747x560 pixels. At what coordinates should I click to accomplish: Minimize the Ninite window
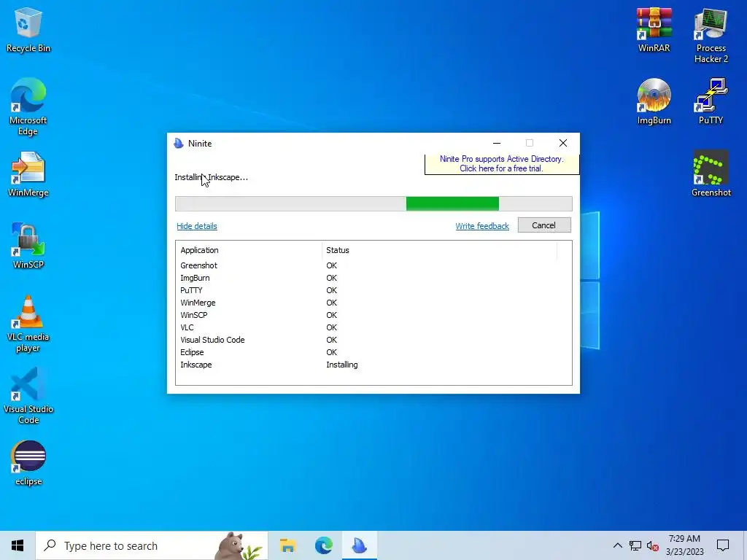pyautogui.click(x=497, y=144)
